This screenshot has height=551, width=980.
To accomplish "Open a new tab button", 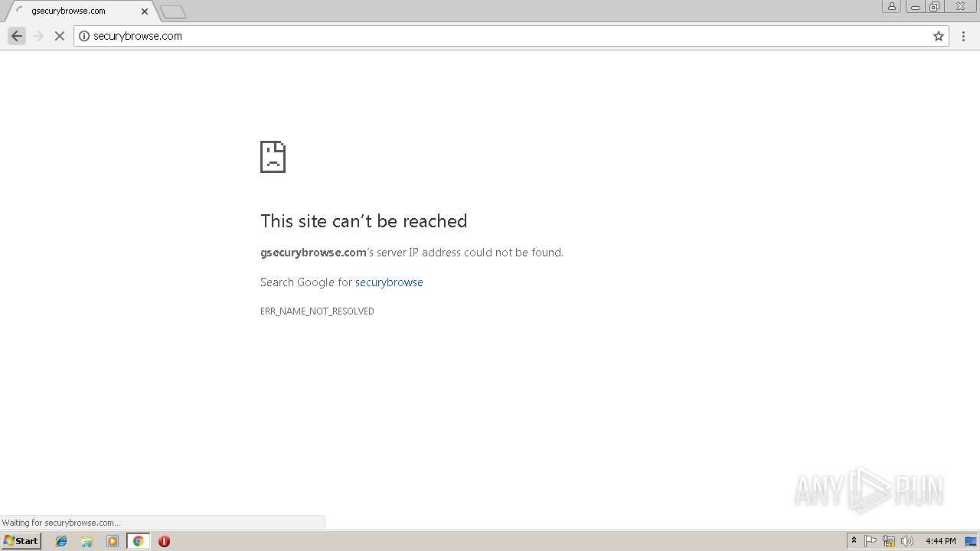I will [173, 12].
